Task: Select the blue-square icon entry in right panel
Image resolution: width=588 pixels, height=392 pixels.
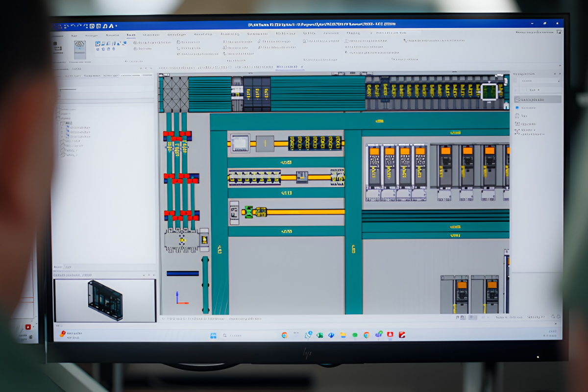Action: click(525, 108)
